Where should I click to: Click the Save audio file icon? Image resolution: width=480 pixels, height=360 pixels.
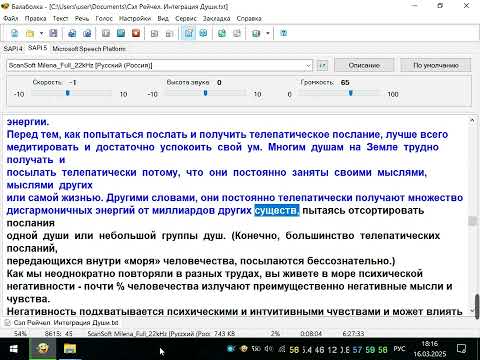coord(72,33)
